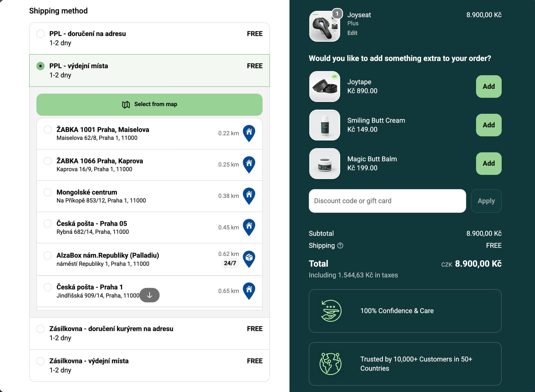Click the 0.22 km distance label
Image resolution: width=535 pixels, height=392 pixels.
tap(228, 133)
